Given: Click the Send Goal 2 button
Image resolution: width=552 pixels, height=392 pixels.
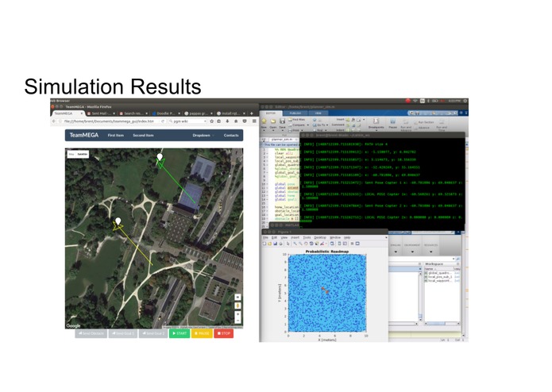Looking at the screenshot, I should pyautogui.click(x=153, y=333).
